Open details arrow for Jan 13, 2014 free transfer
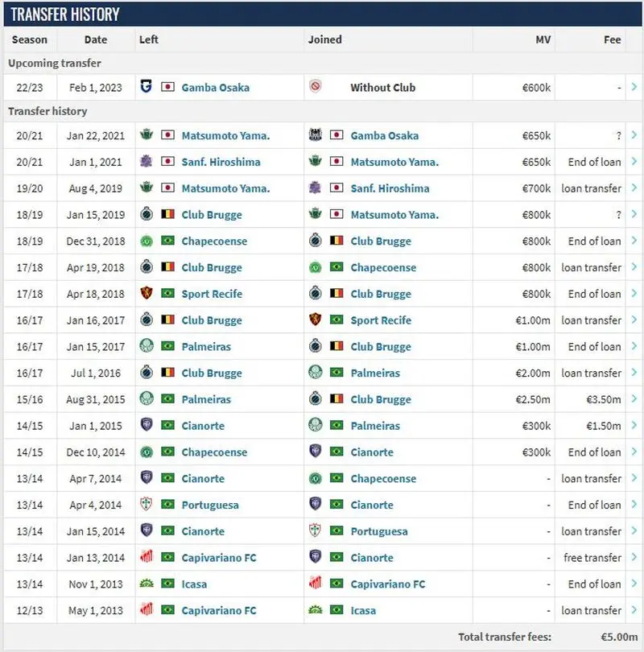 click(x=634, y=557)
